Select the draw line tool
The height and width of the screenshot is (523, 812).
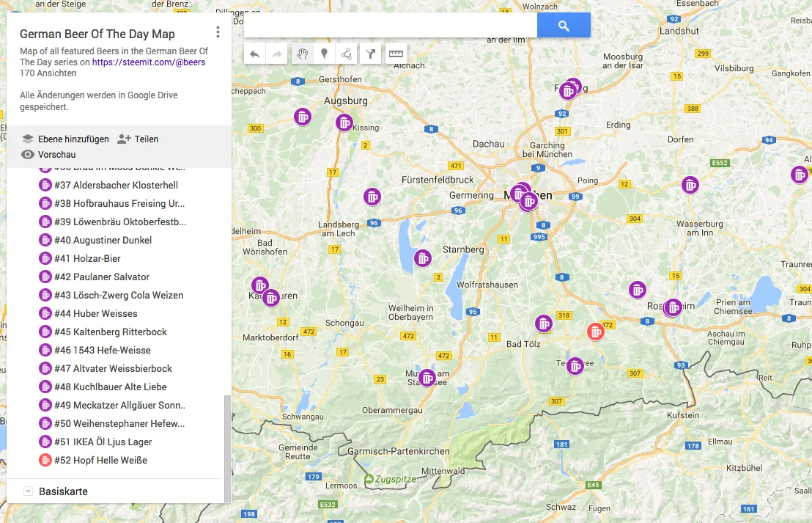(x=346, y=54)
